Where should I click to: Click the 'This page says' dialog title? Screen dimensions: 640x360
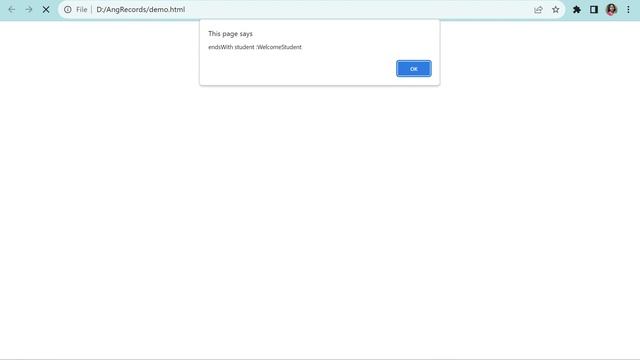[230, 33]
